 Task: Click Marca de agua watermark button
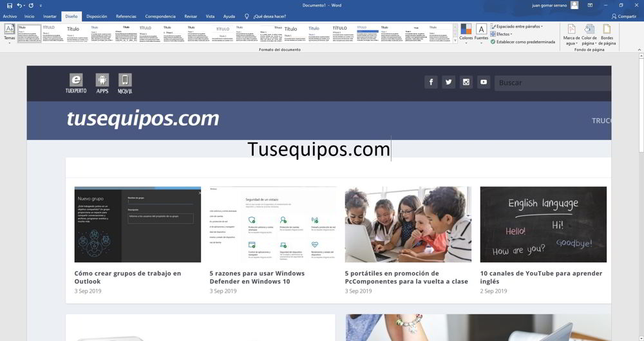[571, 34]
